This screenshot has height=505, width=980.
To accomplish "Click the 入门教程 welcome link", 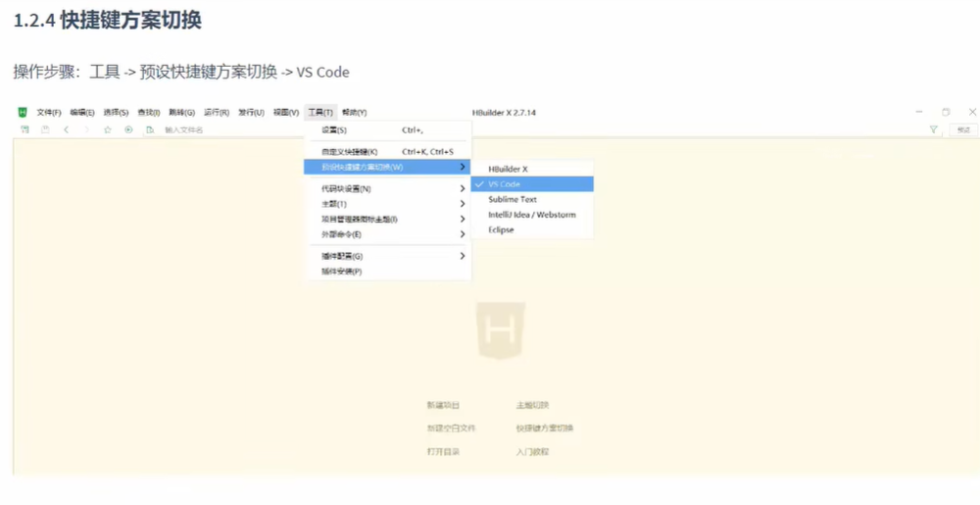I will click(532, 452).
